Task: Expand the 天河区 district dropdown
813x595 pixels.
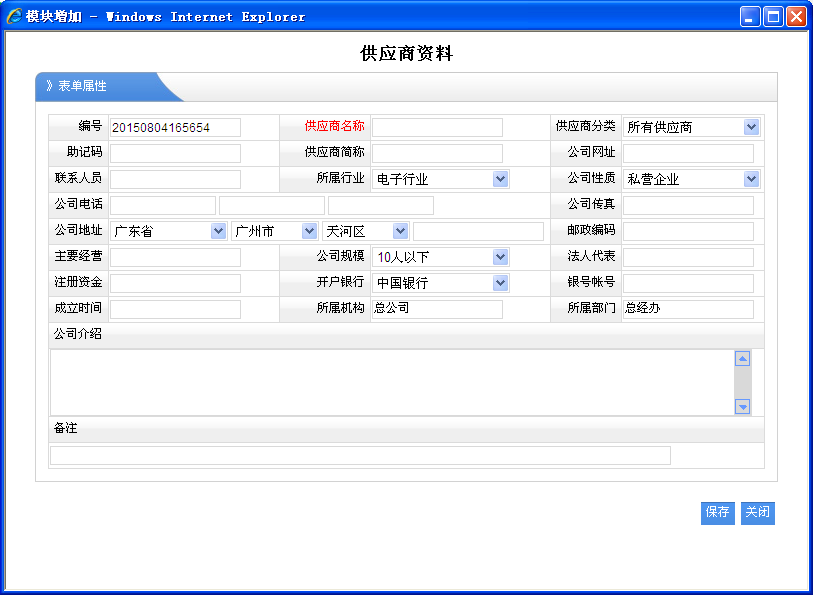Action: pos(365,231)
